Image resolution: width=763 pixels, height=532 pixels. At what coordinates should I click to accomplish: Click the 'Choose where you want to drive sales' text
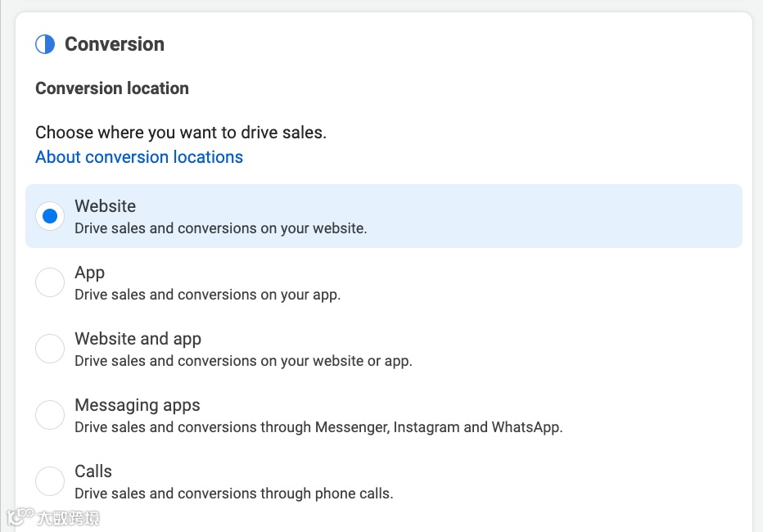click(x=181, y=133)
